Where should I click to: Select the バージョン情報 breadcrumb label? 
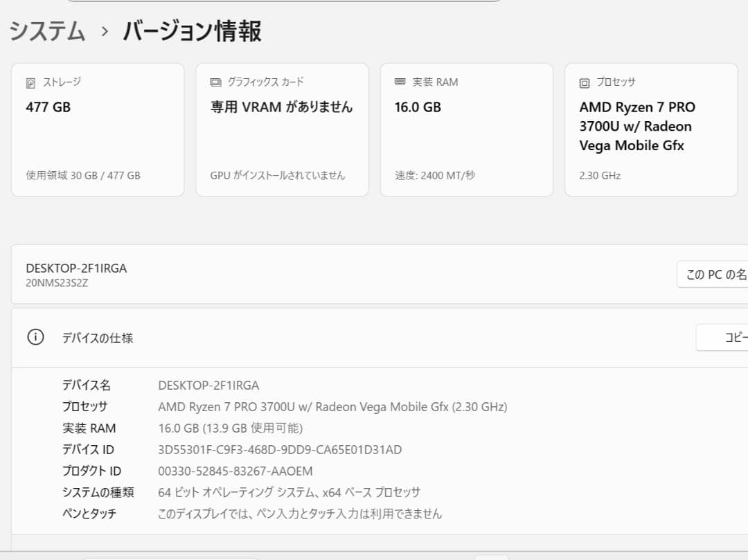192,32
